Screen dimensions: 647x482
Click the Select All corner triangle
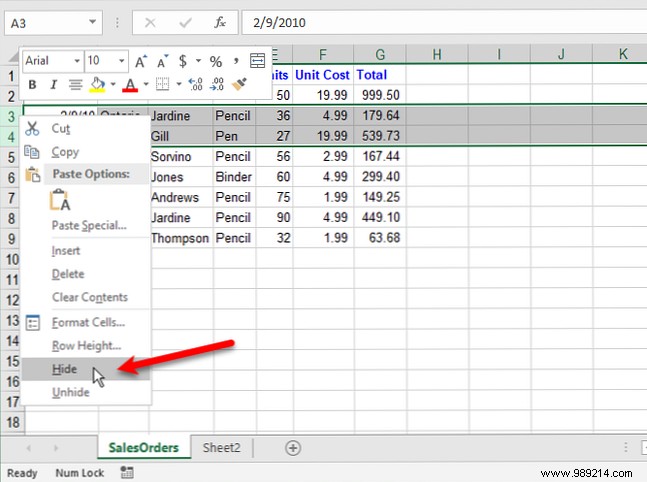point(12,57)
